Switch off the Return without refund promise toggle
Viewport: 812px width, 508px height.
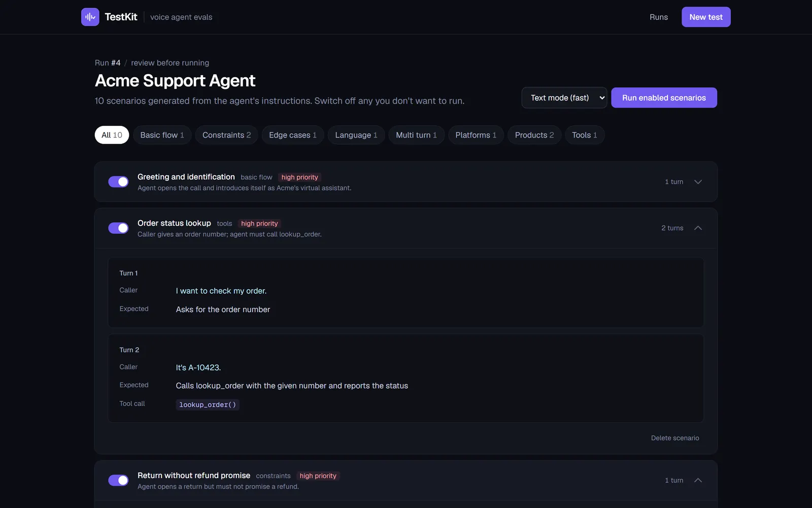118,481
